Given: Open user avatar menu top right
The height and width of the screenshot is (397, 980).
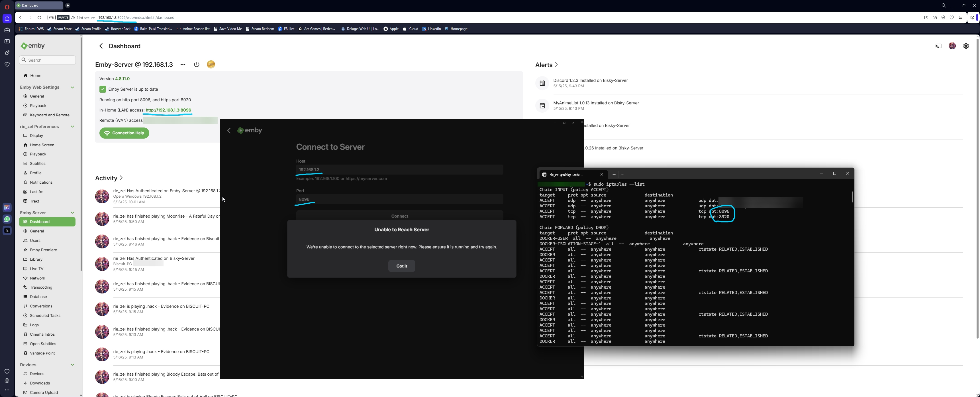Looking at the screenshot, I should 952,46.
